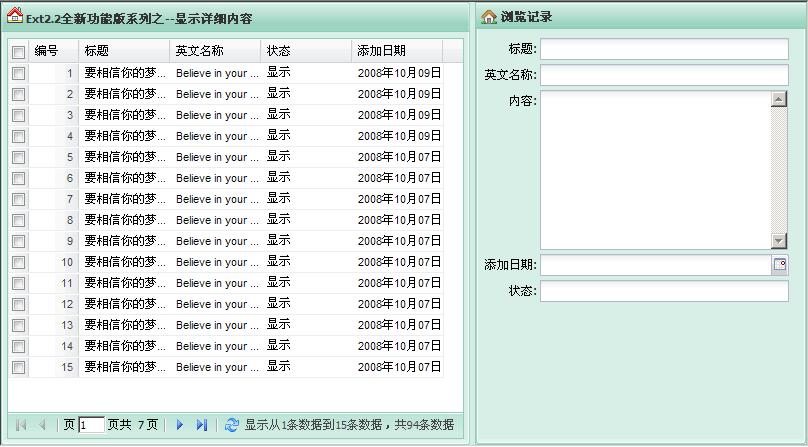The width and height of the screenshot is (808, 447).
Task: Click the 页共 7页 total pages text
Action: [132, 425]
